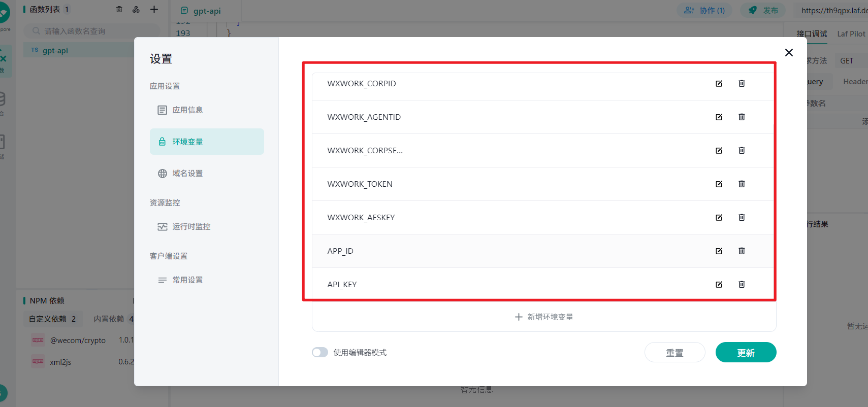
Task: Select 内置依赖 tab in NPM panel
Action: pos(113,319)
